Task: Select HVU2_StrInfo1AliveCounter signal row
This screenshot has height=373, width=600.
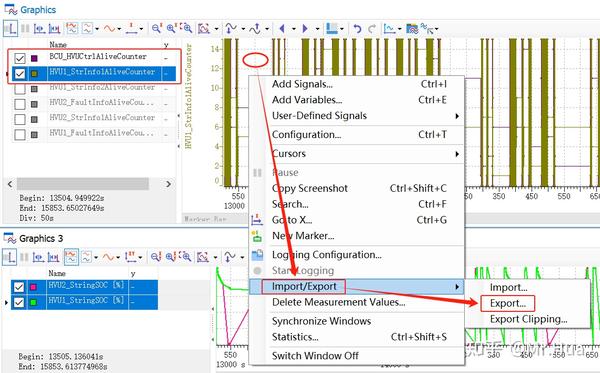Action: click(94, 118)
